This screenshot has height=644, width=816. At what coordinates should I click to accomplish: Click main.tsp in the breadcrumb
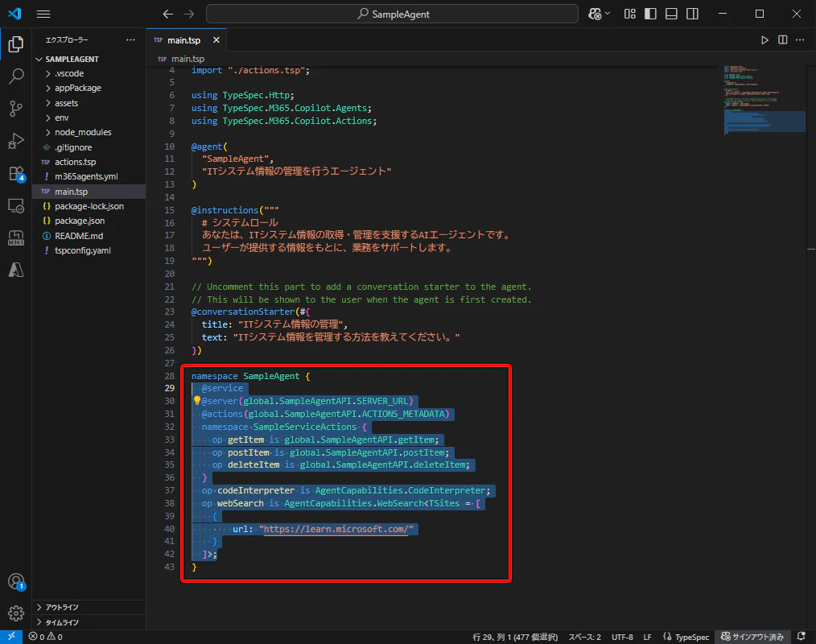(188, 59)
